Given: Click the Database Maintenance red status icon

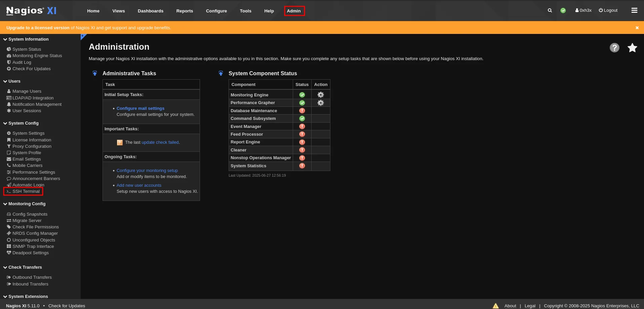Looking at the screenshot, I should [302, 111].
